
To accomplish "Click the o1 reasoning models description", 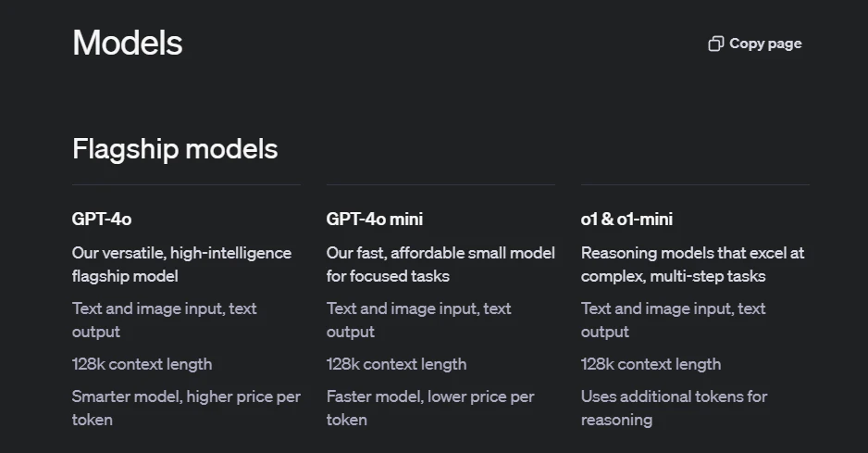I will (x=692, y=264).
